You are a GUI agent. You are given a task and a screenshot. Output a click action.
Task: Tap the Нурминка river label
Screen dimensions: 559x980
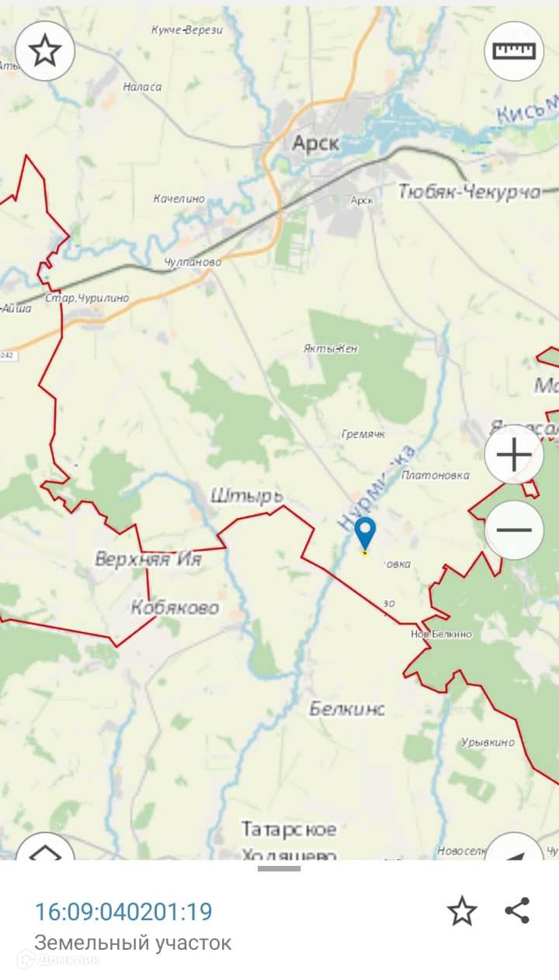(x=377, y=488)
